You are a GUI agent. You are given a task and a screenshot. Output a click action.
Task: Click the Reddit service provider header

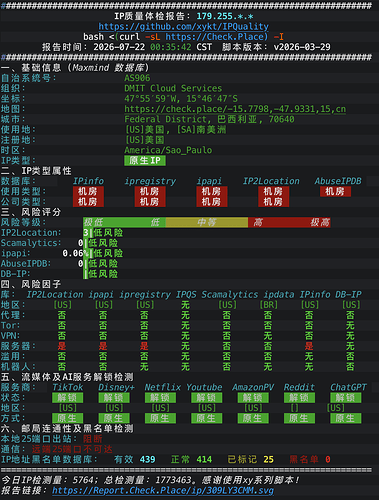pos(299,387)
